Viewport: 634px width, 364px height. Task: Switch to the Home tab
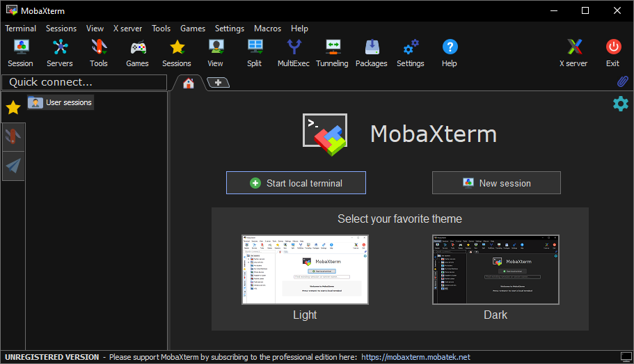[x=188, y=83]
